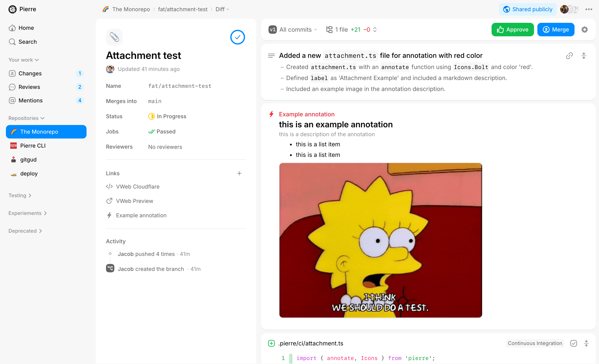Click the plus icon to add a link
The height and width of the screenshot is (364, 599).
(239, 173)
